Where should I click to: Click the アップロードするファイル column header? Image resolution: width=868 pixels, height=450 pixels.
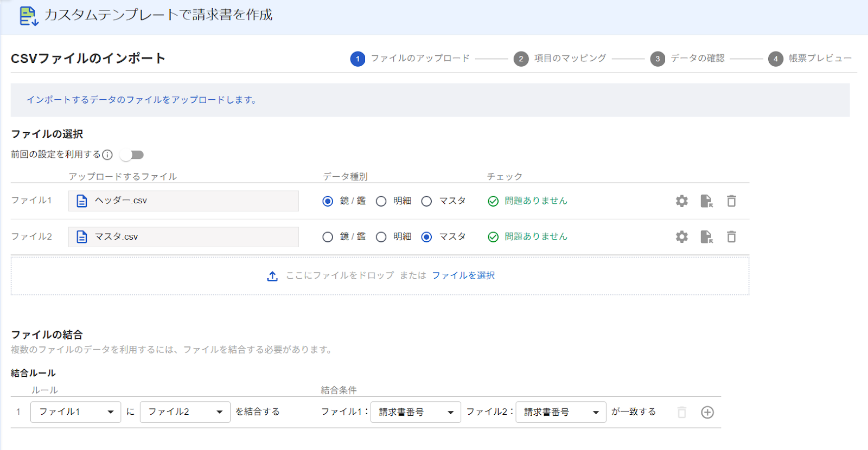[123, 177]
